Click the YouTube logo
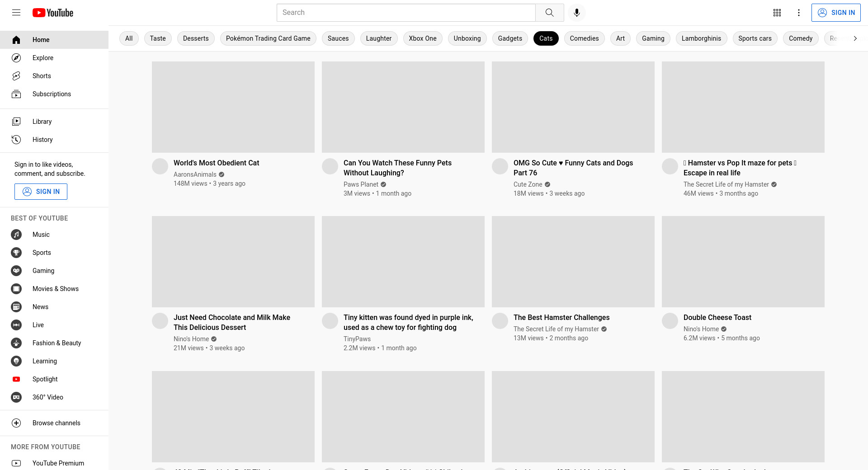This screenshot has height=470, width=868. coord(53,13)
